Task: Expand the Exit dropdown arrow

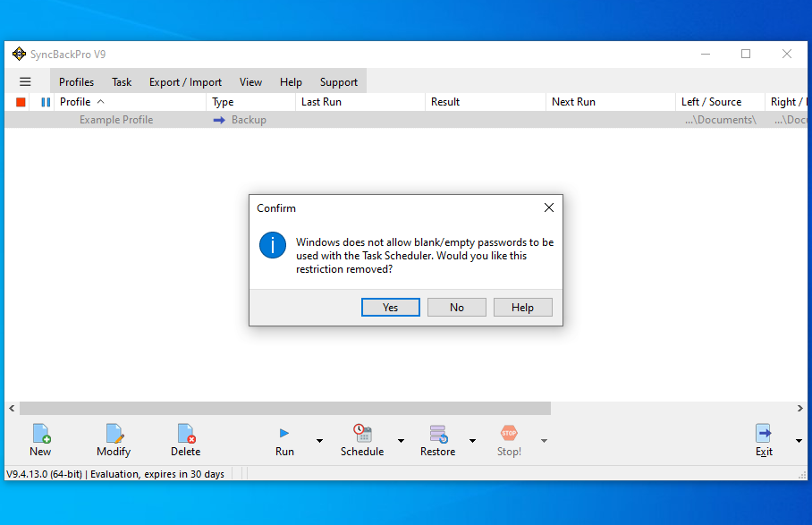Action: click(799, 441)
